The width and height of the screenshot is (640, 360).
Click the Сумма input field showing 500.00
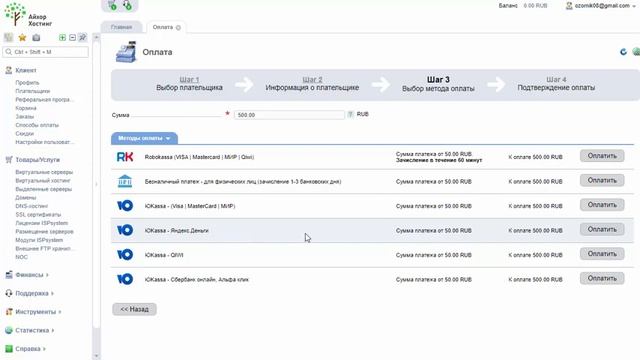coord(289,115)
